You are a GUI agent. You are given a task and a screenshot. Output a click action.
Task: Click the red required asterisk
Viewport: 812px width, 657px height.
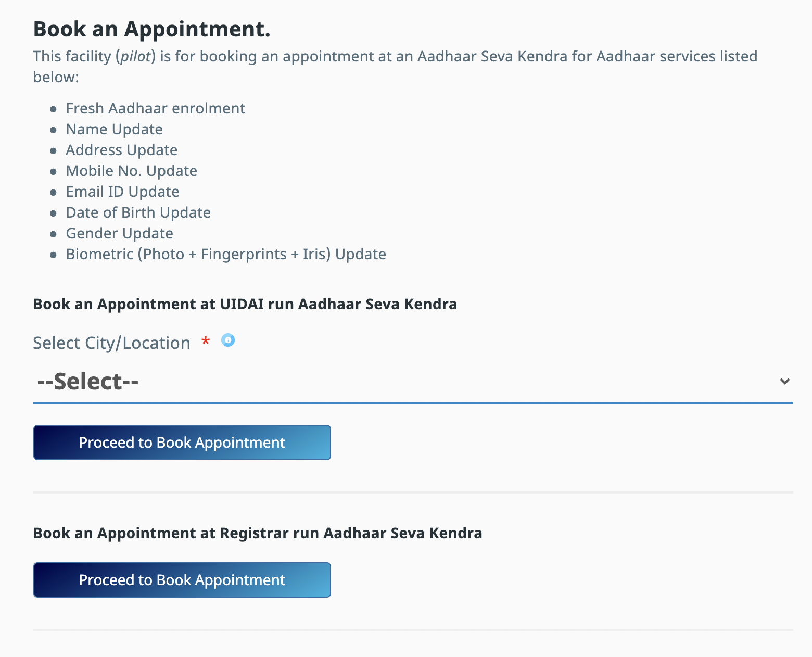(x=206, y=342)
